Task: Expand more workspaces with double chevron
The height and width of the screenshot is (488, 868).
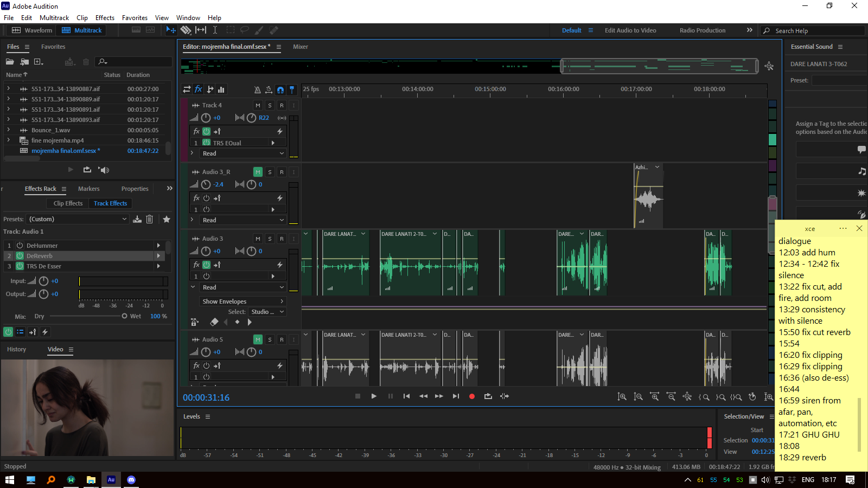Action: 750,30
